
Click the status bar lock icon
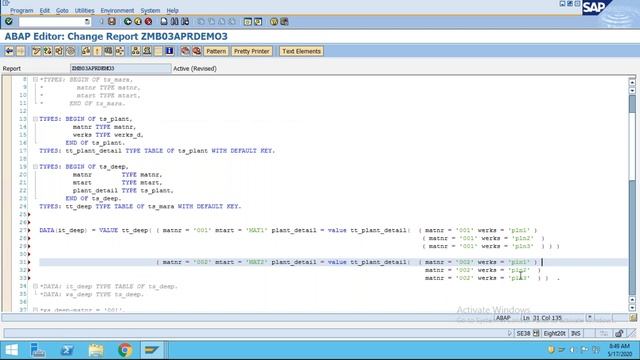coord(619,333)
